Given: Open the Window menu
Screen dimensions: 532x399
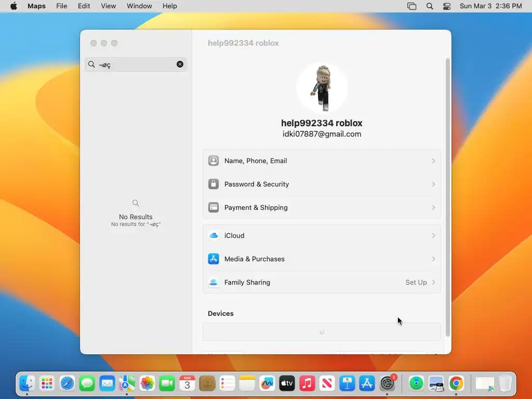Looking at the screenshot, I should coord(139,6).
